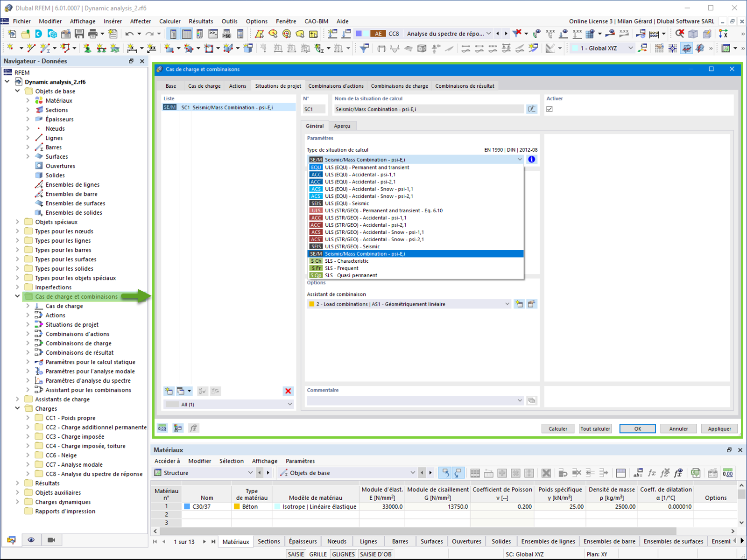
Task: Select CC7 - Analyse modale in navigator
Action: (74, 464)
